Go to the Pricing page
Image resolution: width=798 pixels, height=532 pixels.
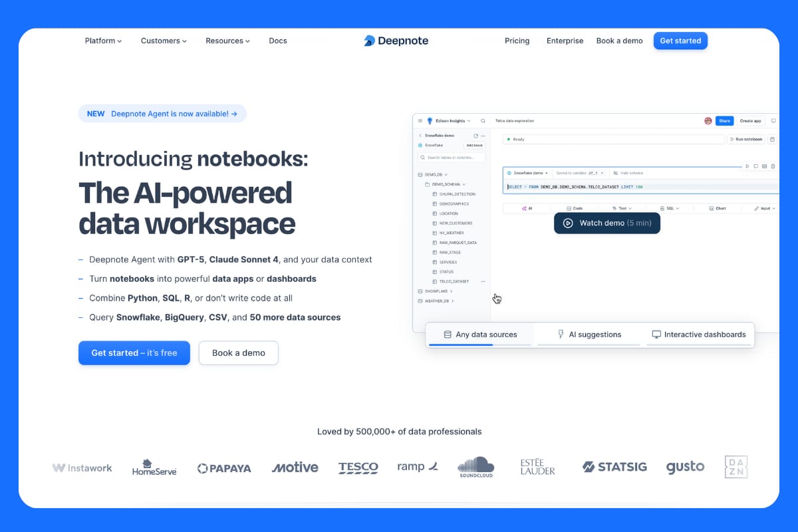point(517,41)
